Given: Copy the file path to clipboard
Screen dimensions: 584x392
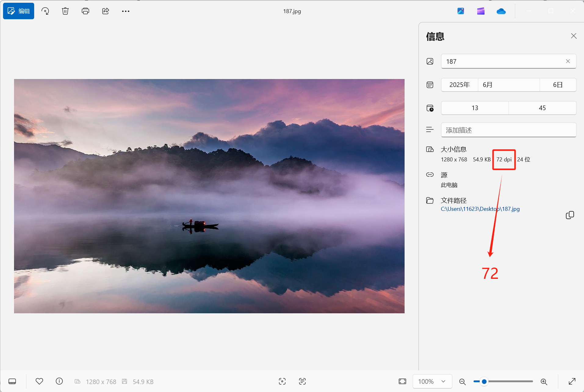Looking at the screenshot, I should [570, 215].
